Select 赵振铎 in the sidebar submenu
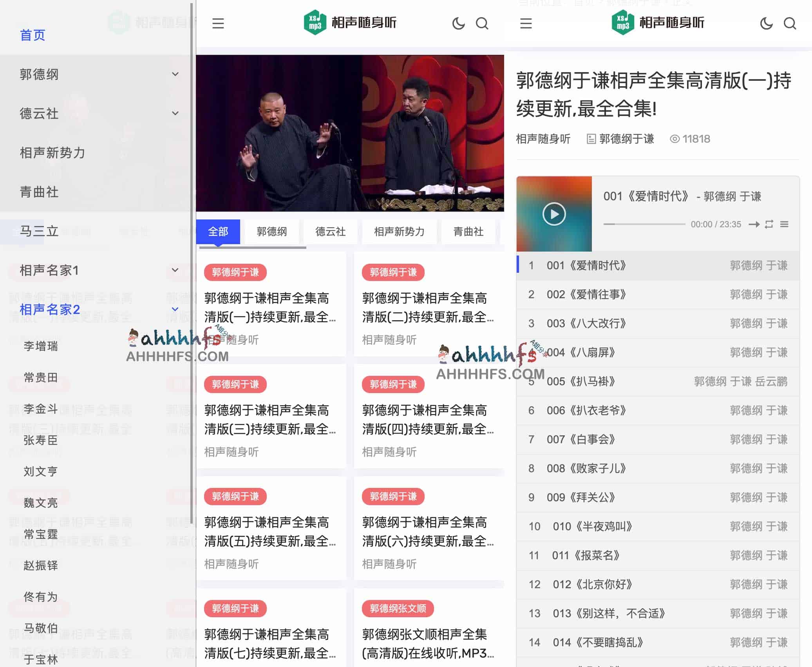 41,565
